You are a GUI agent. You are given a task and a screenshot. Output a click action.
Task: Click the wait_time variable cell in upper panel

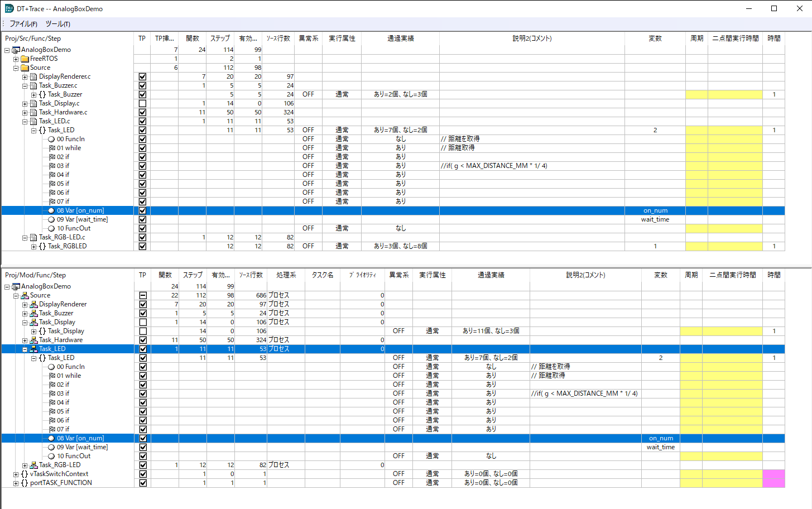click(655, 219)
